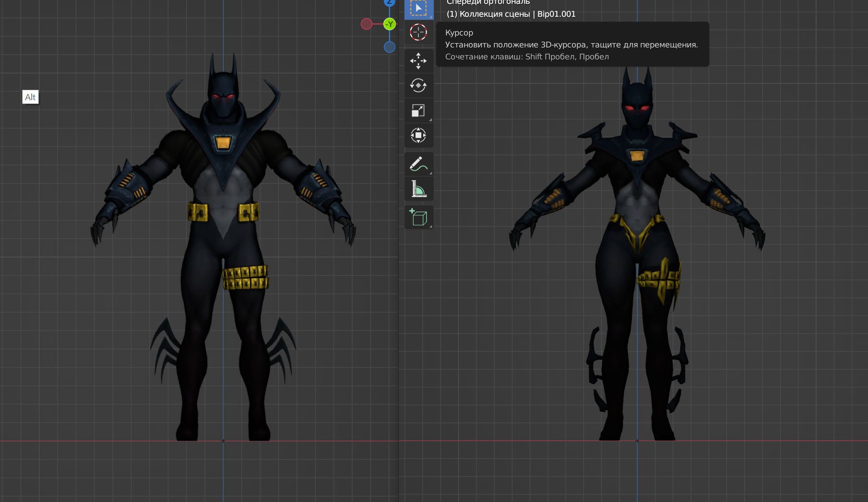Click the divider between the two viewports
868x502 pixels.
399,336
